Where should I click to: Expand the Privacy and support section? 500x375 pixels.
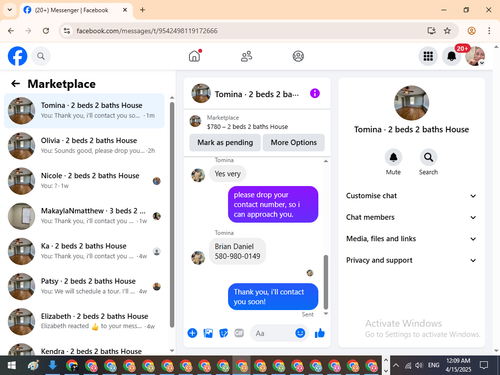click(x=411, y=260)
